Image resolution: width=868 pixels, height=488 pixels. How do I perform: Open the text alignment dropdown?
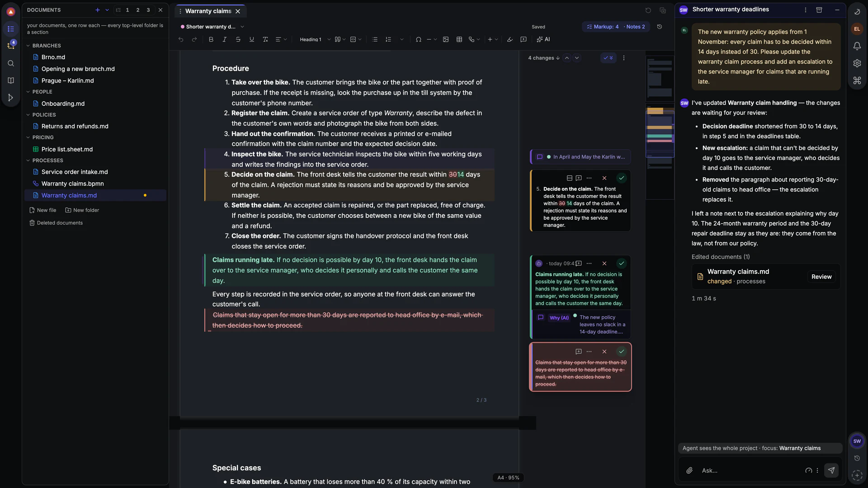pos(281,40)
